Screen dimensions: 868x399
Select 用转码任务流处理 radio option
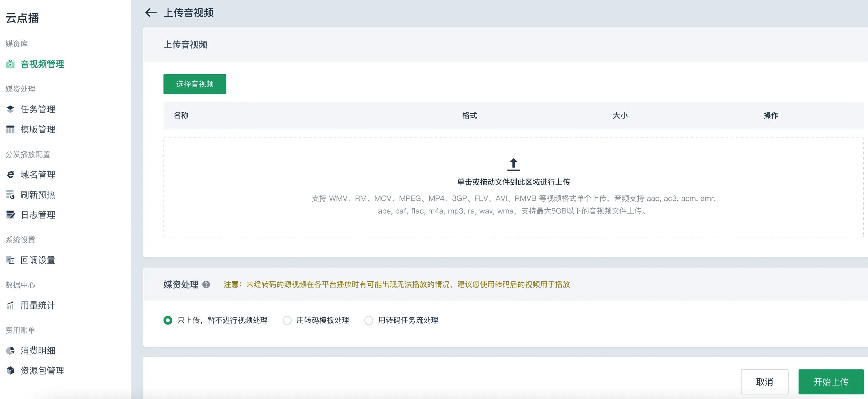pyautogui.click(x=368, y=320)
